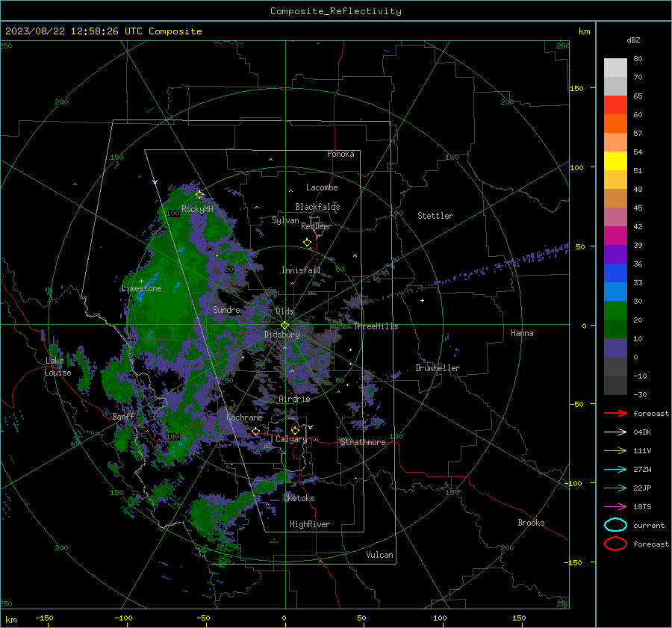Select the Drumheller town label

coord(438,368)
